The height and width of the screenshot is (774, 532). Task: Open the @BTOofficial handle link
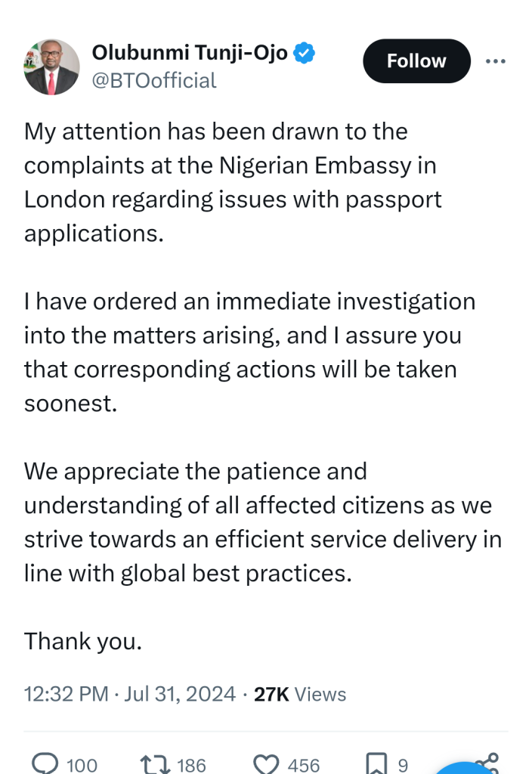tap(154, 80)
